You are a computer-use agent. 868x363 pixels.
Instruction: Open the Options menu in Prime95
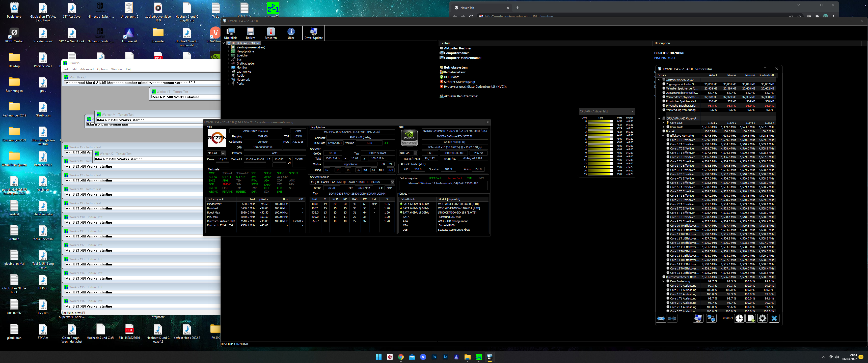click(x=102, y=69)
